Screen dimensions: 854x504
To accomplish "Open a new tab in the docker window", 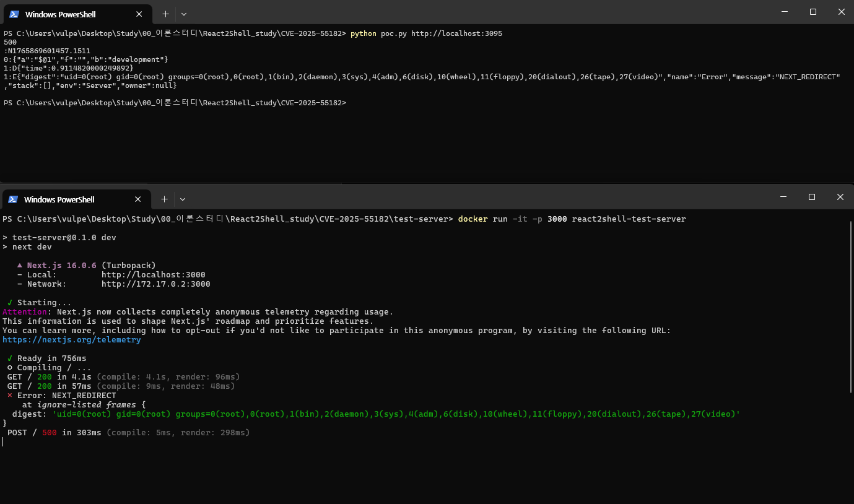I will coord(164,199).
